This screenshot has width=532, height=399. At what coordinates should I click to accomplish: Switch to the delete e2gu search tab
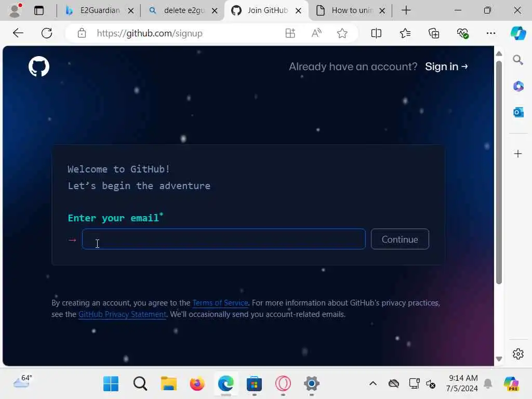coord(184,10)
